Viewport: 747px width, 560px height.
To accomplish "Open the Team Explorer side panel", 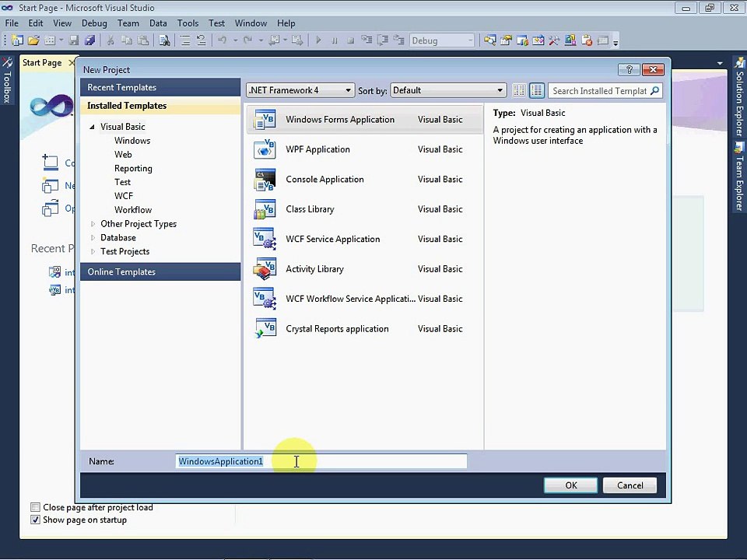I will (739, 177).
